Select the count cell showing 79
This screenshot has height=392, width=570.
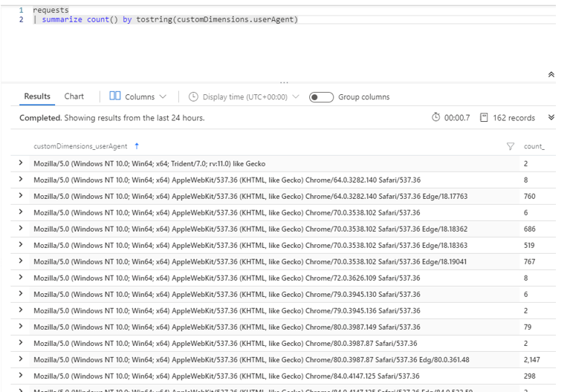(x=528, y=327)
